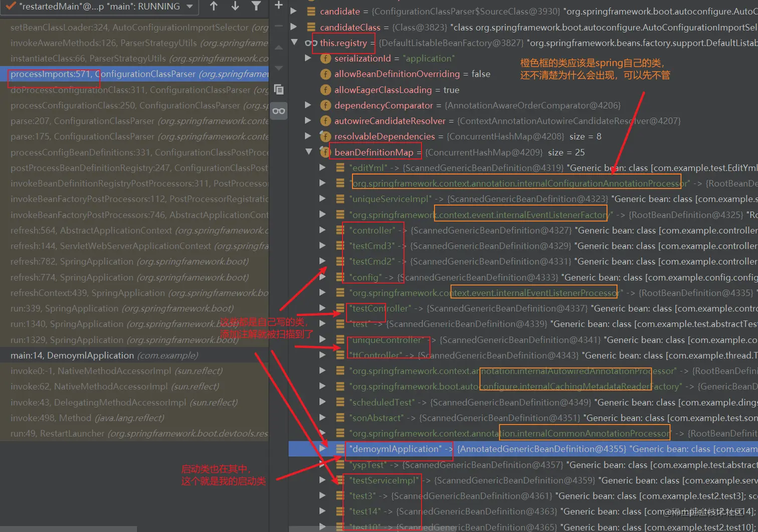This screenshot has width=758, height=532.
Task: Select the "uniqueController" map entry row
Action: pos(523,339)
